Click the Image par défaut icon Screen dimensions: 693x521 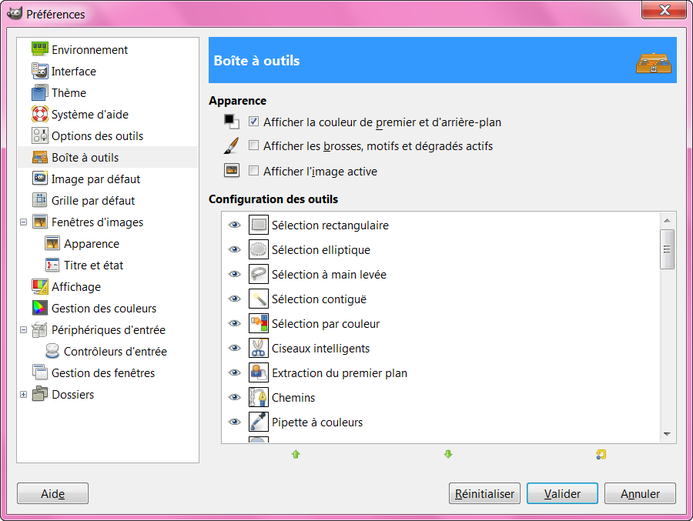click(x=40, y=179)
